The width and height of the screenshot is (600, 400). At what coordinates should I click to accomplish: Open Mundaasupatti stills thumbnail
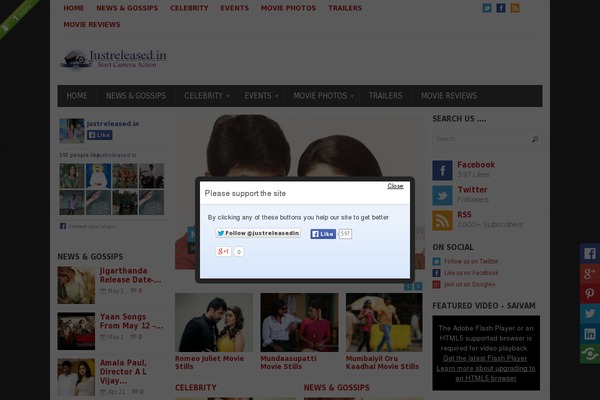299,322
